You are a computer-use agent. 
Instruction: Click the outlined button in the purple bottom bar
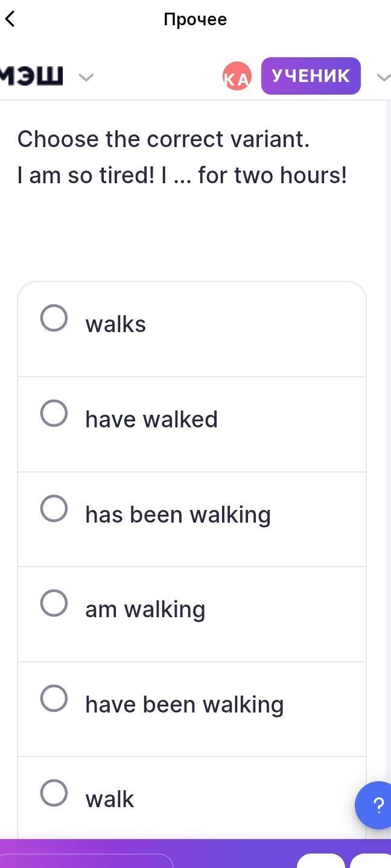click(x=86, y=861)
